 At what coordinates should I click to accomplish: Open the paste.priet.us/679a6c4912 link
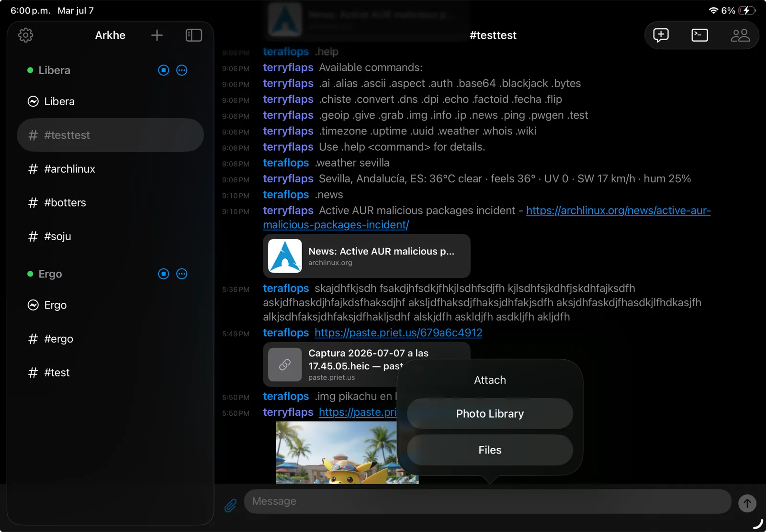tap(398, 333)
